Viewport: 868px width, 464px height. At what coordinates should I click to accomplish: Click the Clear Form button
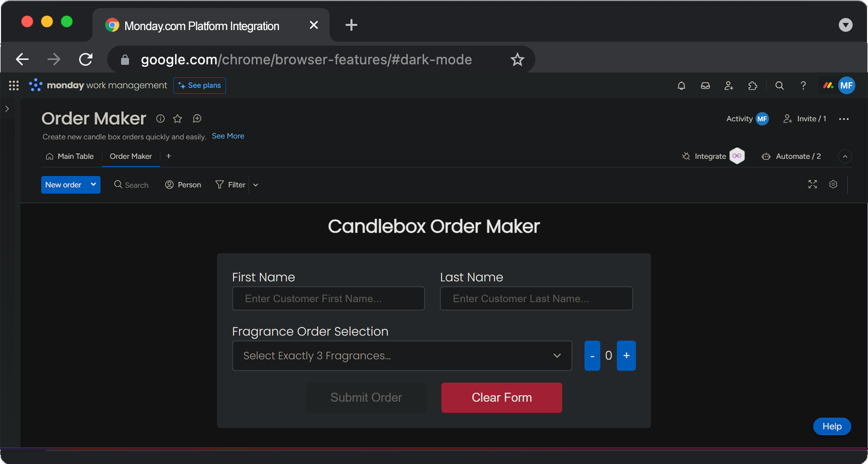[502, 398]
